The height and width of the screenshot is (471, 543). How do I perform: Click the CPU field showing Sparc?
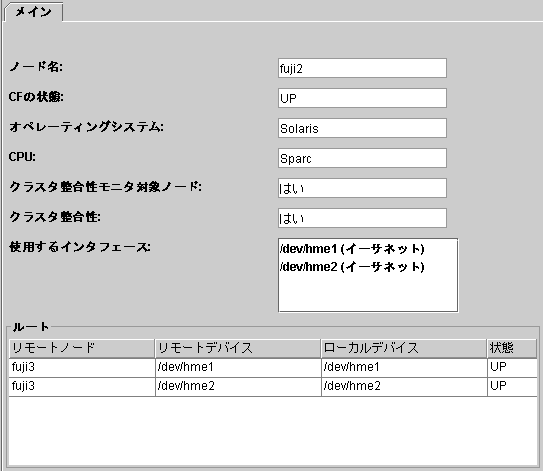362,158
